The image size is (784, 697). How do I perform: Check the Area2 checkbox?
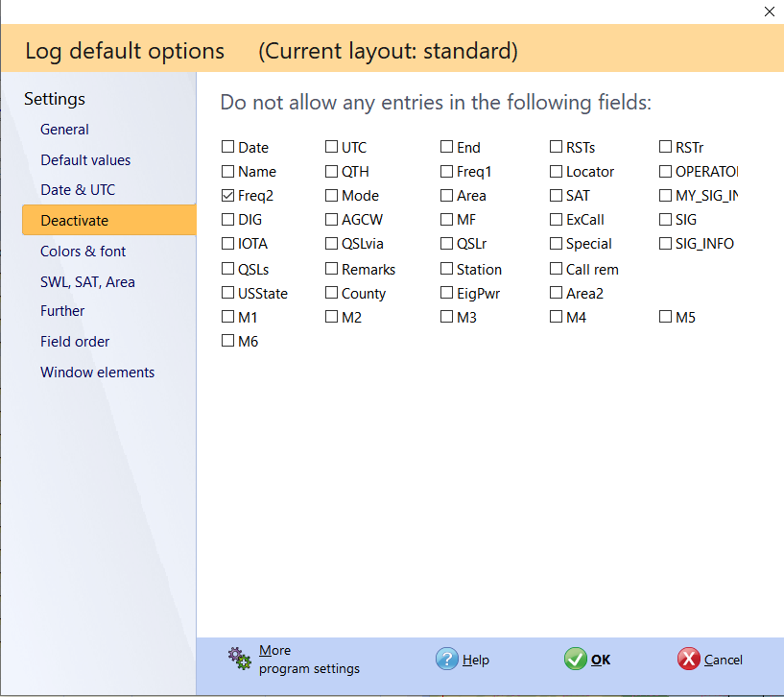point(556,292)
